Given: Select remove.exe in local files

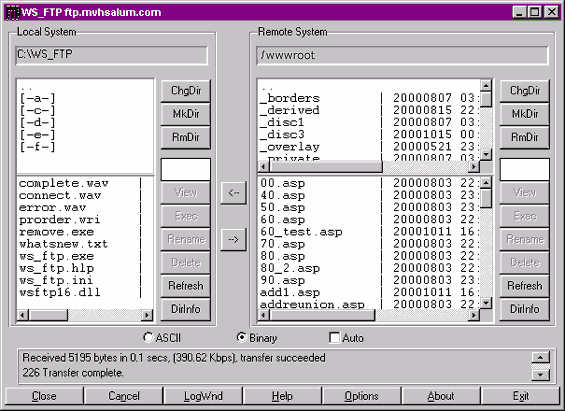Looking at the screenshot, I should (57, 232).
